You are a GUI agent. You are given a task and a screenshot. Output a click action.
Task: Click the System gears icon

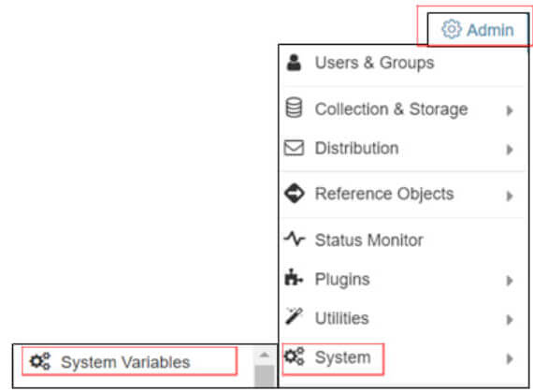pyautogui.click(x=294, y=356)
